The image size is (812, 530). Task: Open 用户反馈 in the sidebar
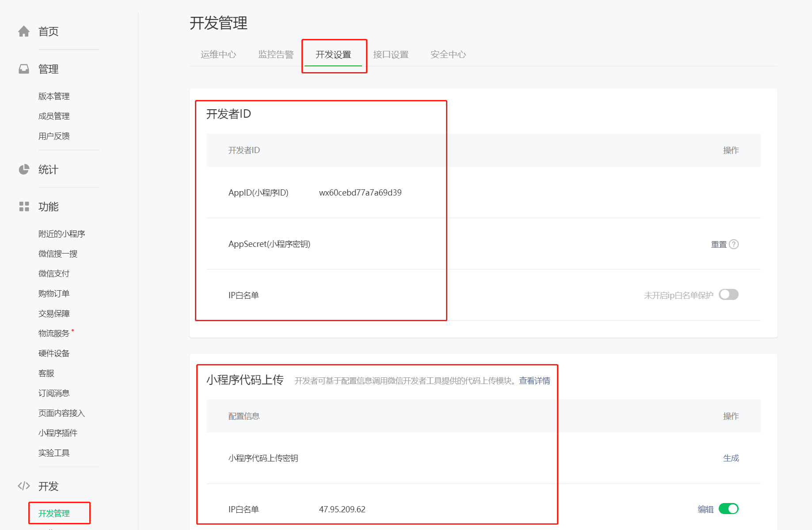(x=54, y=136)
